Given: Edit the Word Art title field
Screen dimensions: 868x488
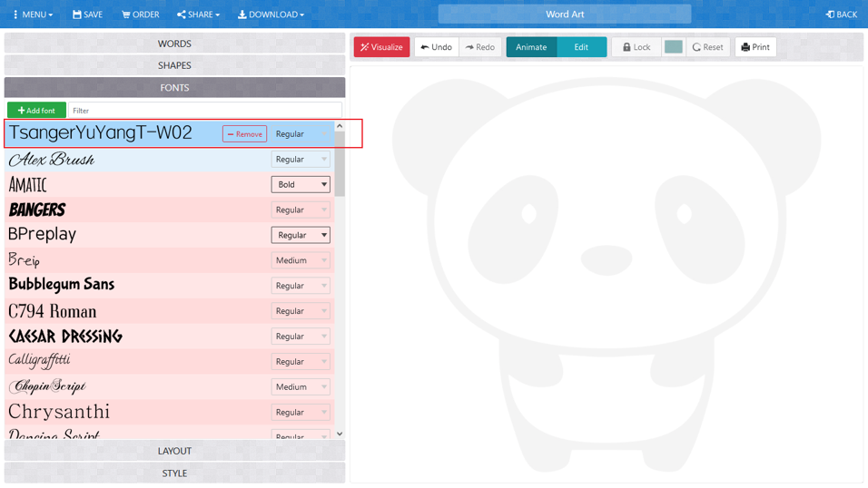Looking at the screenshot, I should point(565,15).
